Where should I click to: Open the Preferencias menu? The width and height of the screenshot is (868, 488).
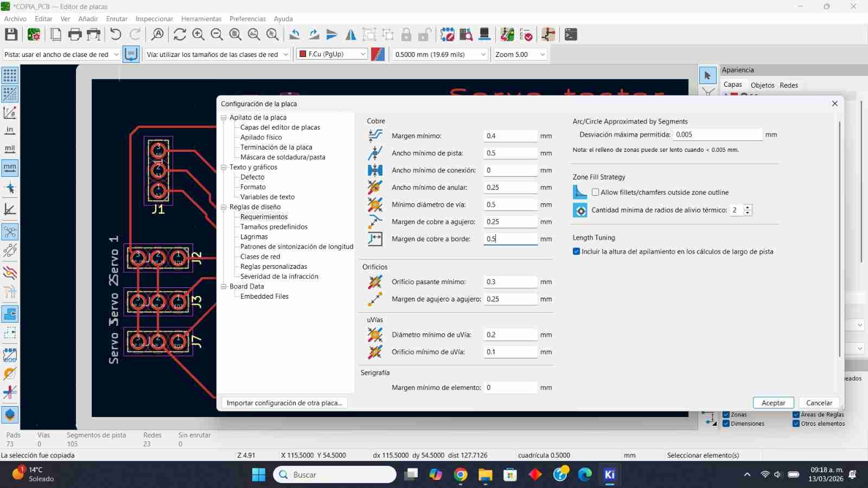(247, 18)
